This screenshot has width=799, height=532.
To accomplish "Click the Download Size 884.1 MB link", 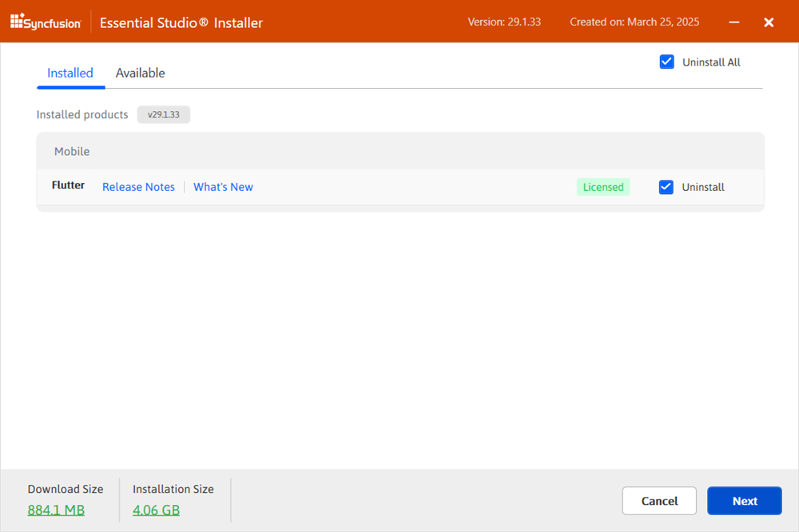I will coord(56,510).
